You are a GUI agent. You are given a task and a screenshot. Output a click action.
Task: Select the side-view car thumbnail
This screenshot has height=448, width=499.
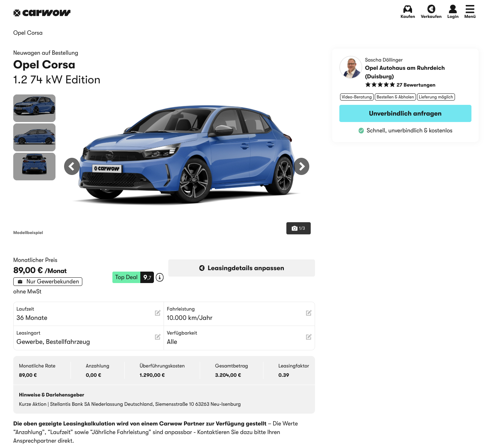coord(34,137)
